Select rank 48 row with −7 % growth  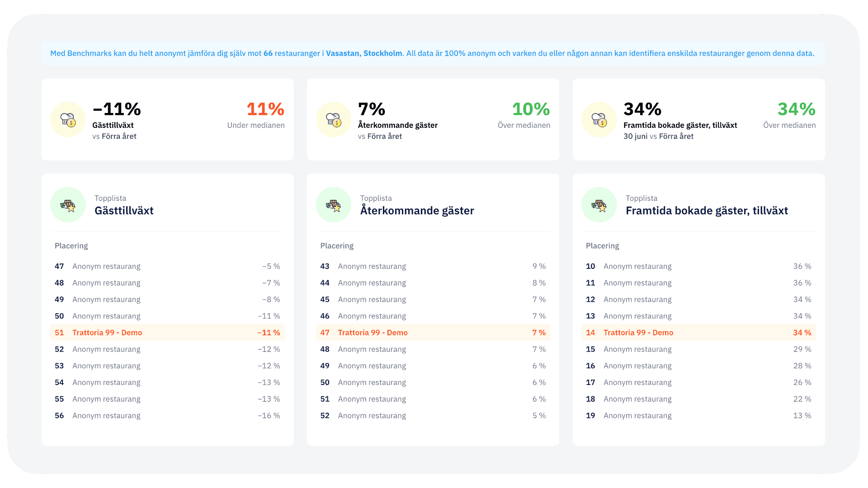coord(167,283)
